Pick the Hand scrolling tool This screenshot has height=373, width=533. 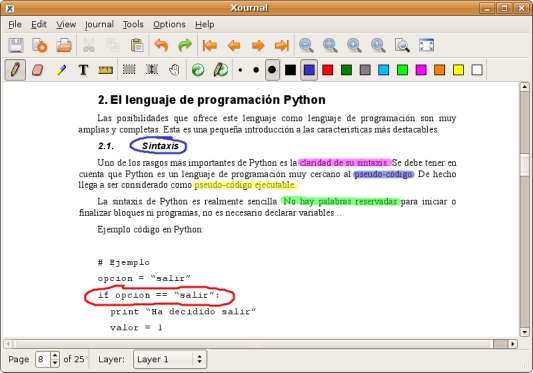[174, 70]
